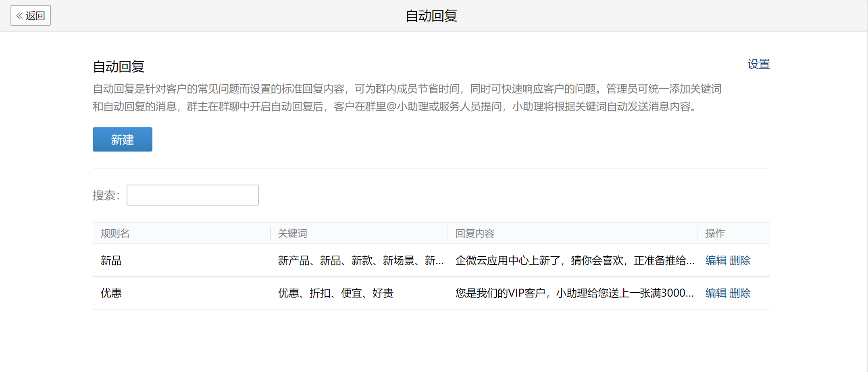Edit the 优惠 rule
Viewport: 868px width, 372px height.
(x=716, y=293)
